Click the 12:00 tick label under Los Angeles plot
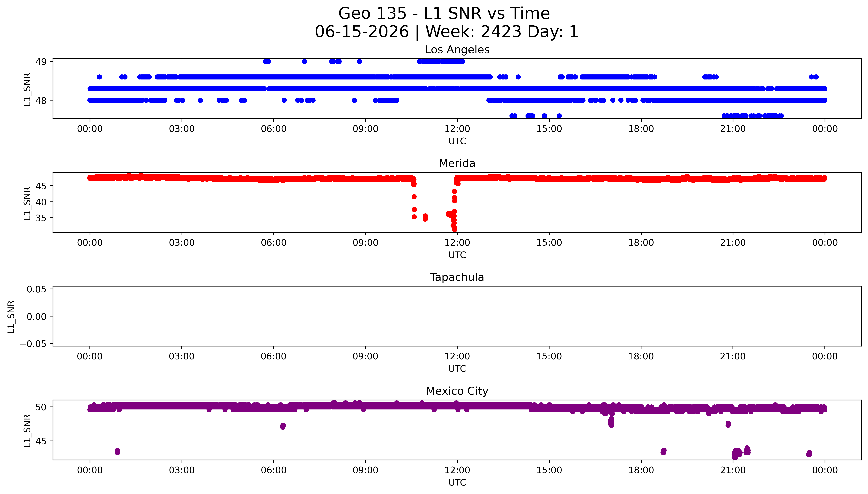The image size is (868, 494). pyautogui.click(x=457, y=129)
